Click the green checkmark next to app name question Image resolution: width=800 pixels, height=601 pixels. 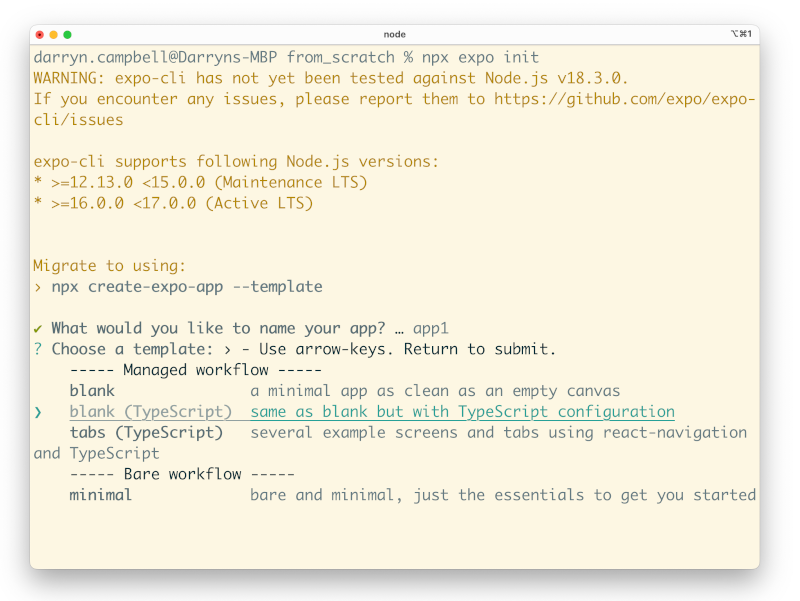pyautogui.click(x=38, y=329)
